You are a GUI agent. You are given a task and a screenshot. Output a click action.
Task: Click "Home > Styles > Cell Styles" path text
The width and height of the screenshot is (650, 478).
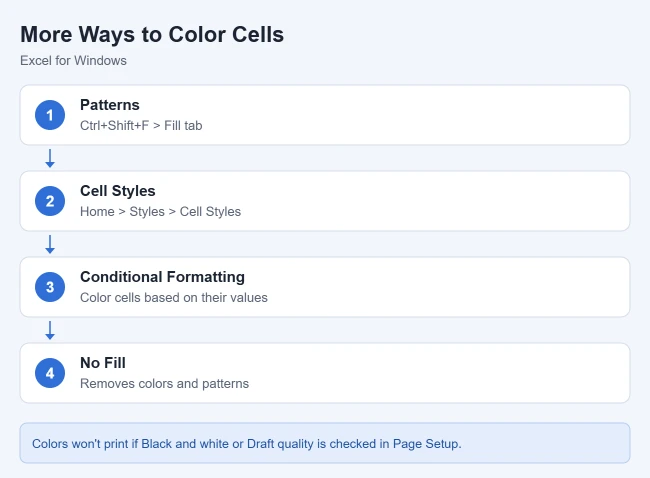pos(160,211)
